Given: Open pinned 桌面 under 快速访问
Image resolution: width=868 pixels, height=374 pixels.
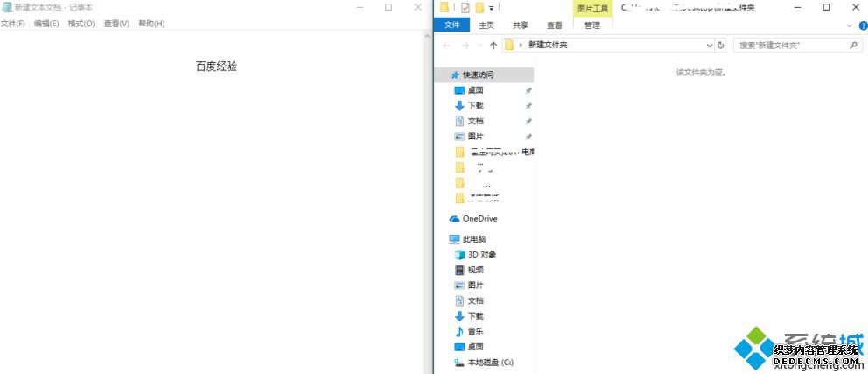Looking at the screenshot, I should [x=475, y=90].
